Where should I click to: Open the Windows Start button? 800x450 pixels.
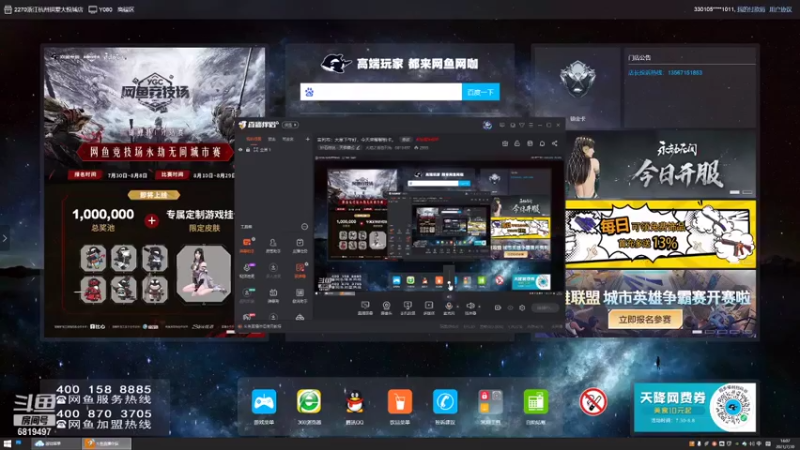point(7,443)
